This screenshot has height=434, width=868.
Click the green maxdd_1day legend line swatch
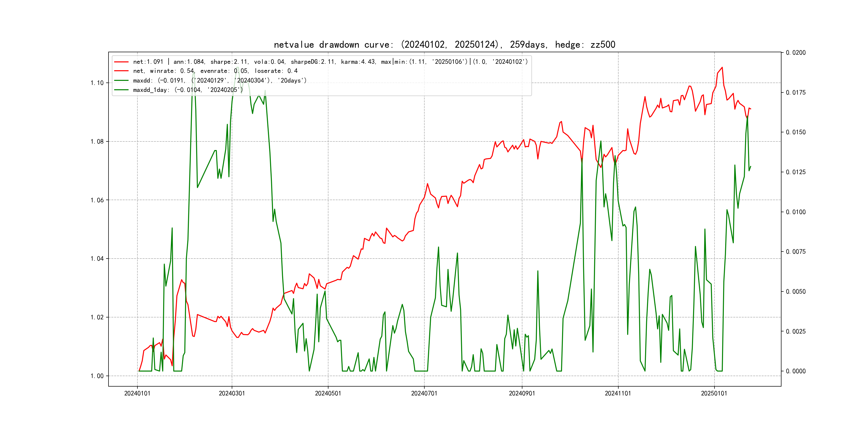[x=121, y=90]
